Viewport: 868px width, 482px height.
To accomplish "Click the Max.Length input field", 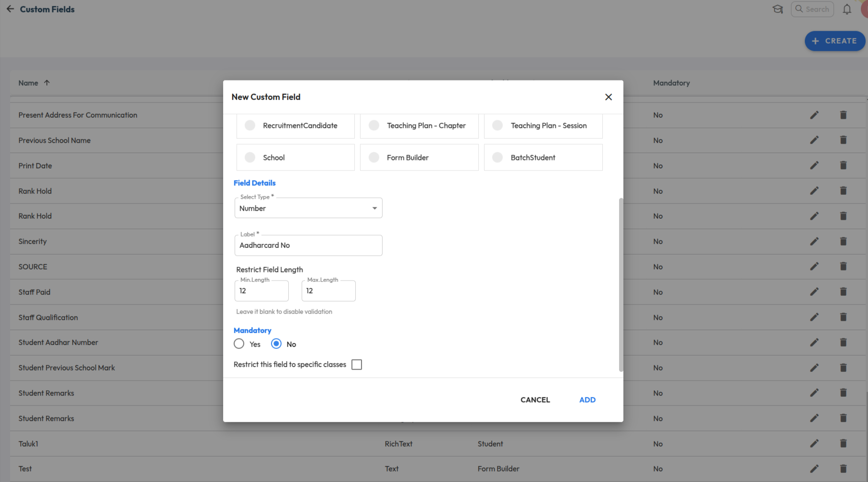I will 328,291.
